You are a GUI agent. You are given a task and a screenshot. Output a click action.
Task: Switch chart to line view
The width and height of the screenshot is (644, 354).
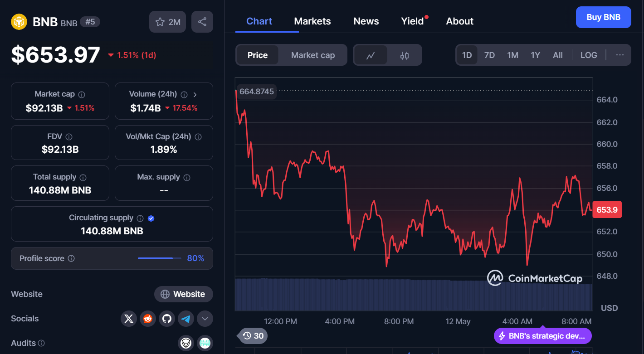tap(371, 55)
